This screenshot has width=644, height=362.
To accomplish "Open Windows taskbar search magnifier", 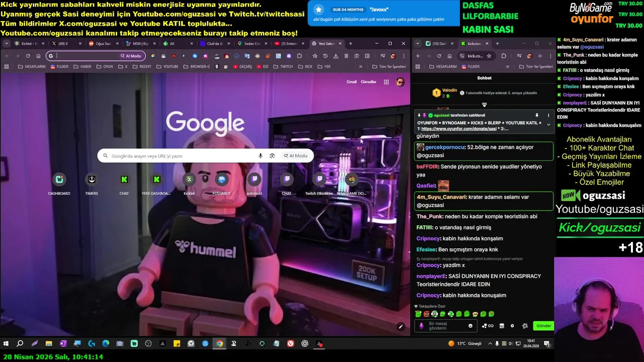I will click(20, 344).
